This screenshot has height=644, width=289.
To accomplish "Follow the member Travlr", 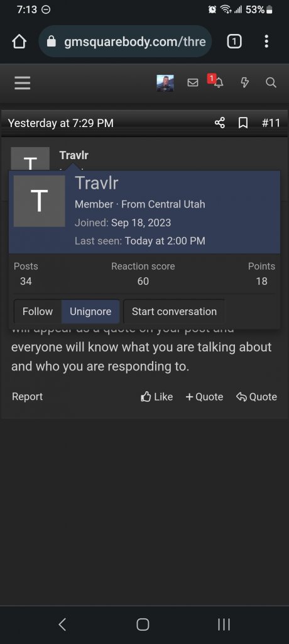I will pyautogui.click(x=38, y=311).
